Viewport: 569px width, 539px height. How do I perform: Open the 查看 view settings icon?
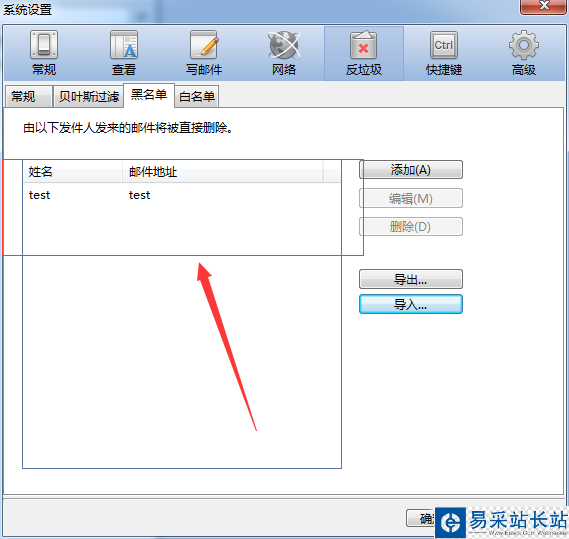coord(124,53)
